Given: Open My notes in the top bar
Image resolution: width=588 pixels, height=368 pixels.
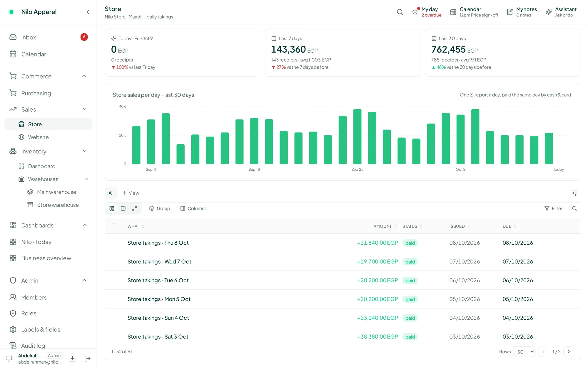Looking at the screenshot, I should point(522,12).
